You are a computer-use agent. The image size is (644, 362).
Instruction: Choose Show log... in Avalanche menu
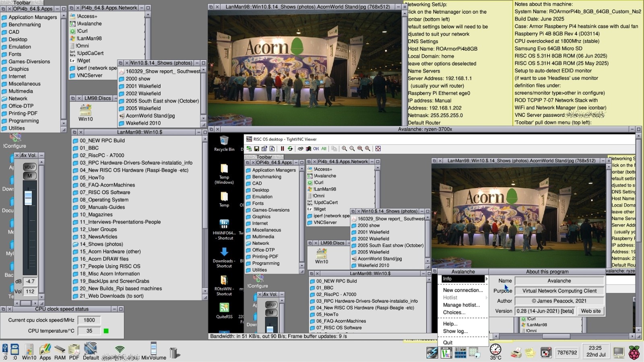463,331
